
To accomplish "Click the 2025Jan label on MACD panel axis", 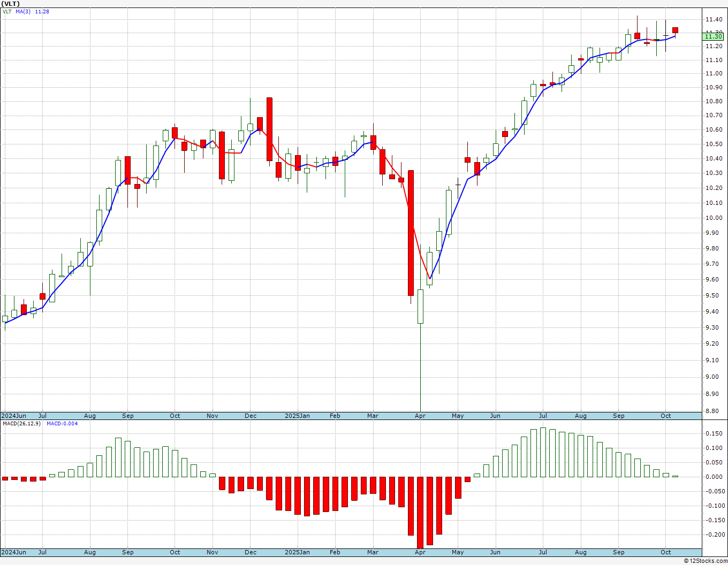I will [297, 552].
